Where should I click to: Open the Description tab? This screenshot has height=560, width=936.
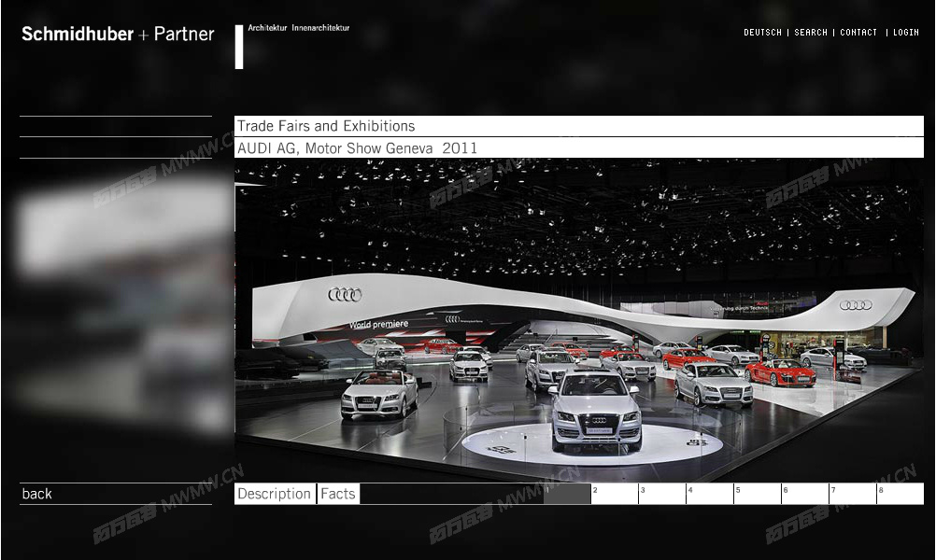tap(275, 494)
